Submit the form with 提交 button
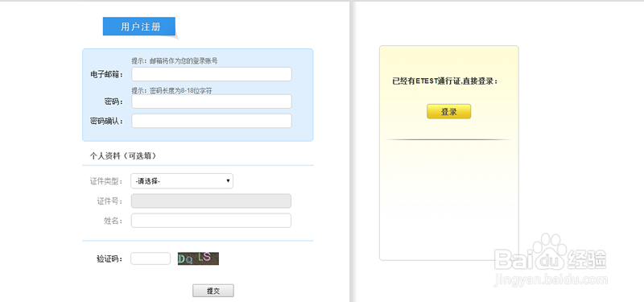This screenshot has width=644, height=302. (213, 291)
